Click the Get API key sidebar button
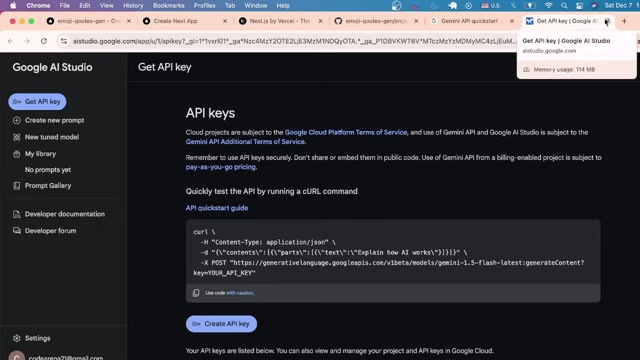This screenshot has width=640, height=360. coord(37,102)
